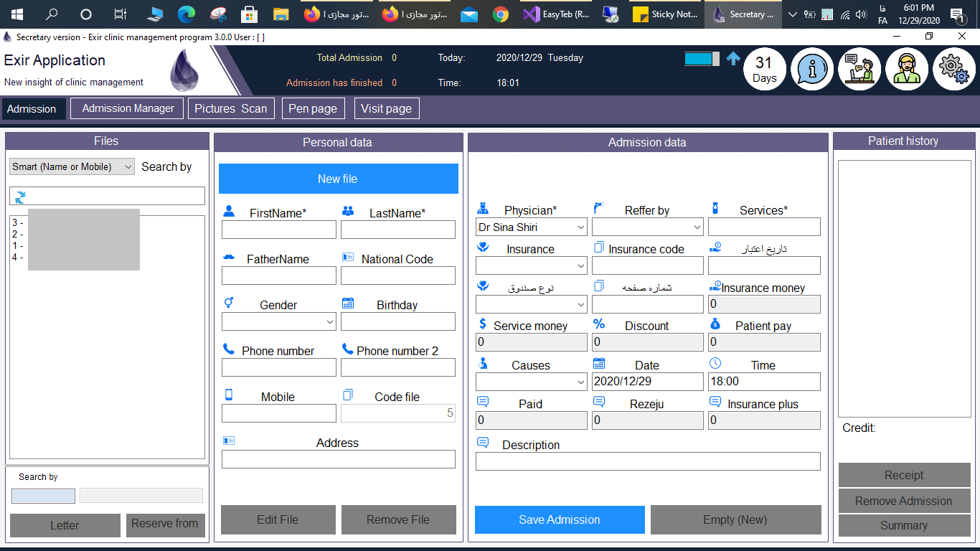
Task: Open the info speech-bubble icon
Action: point(812,70)
